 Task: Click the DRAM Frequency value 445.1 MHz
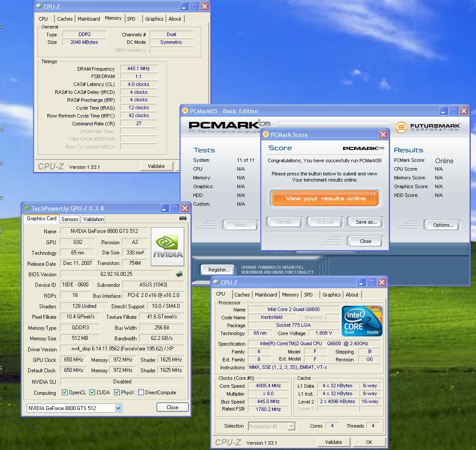139,68
